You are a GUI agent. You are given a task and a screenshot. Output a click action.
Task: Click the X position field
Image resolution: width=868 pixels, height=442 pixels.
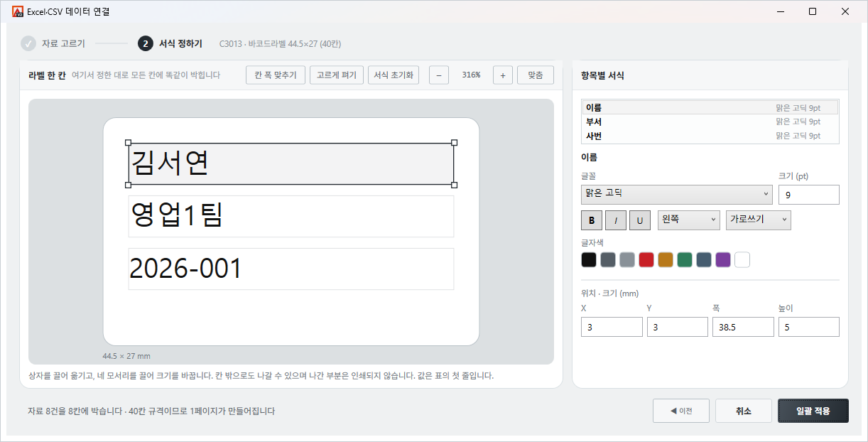coord(612,327)
